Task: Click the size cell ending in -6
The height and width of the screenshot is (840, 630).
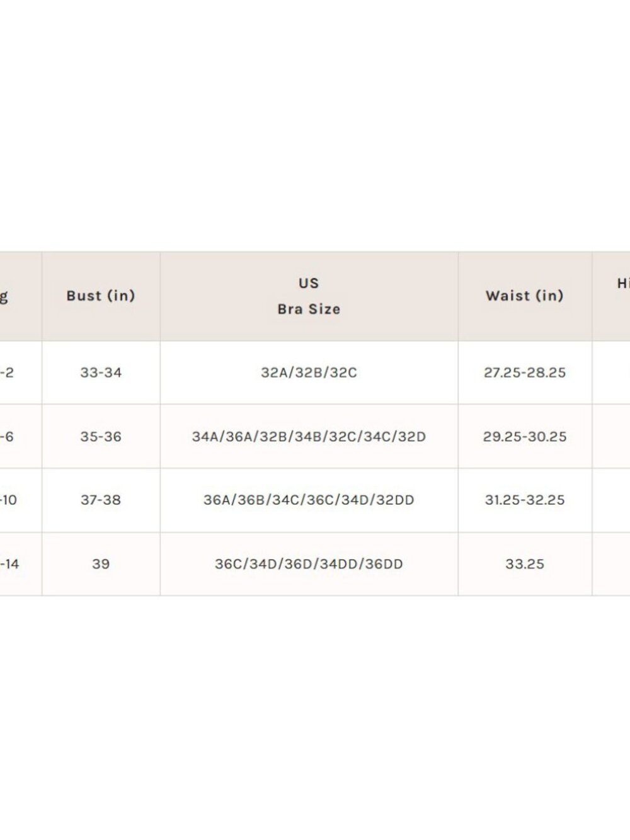Action: (21, 436)
